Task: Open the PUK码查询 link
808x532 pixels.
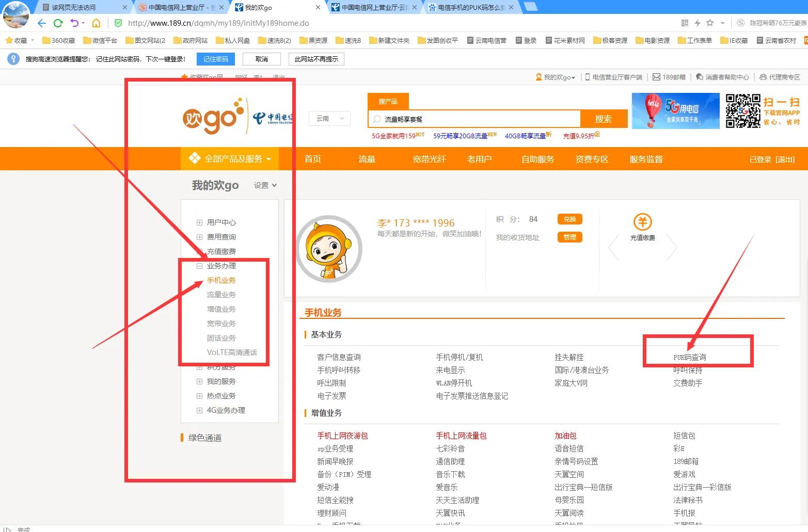Action: pyautogui.click(x=689, y=357)
